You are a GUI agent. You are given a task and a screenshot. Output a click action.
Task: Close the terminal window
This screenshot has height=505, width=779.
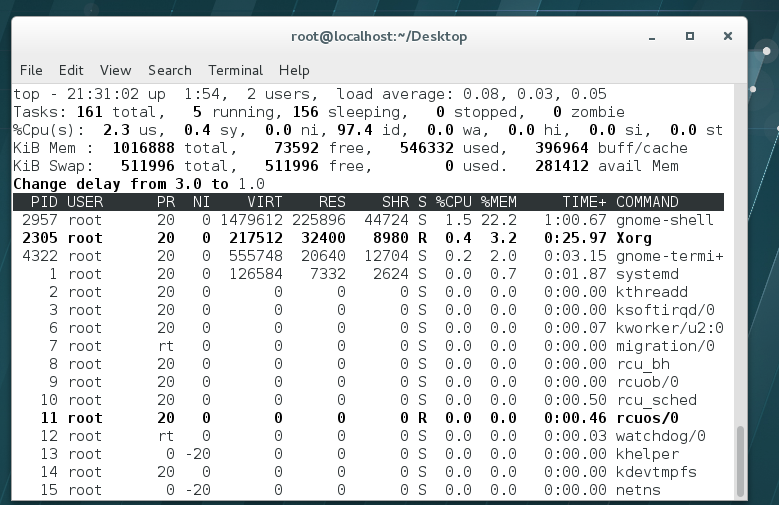[728, 36]
